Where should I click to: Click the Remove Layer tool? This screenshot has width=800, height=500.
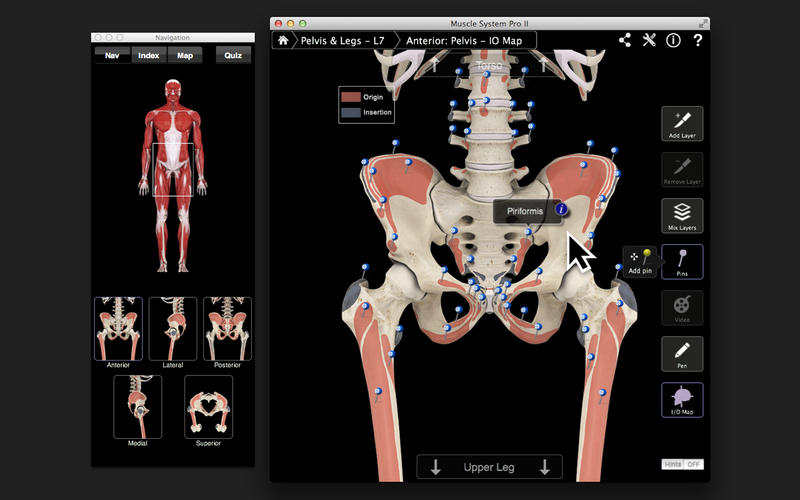pyautogui.click(x=682, y=169)
